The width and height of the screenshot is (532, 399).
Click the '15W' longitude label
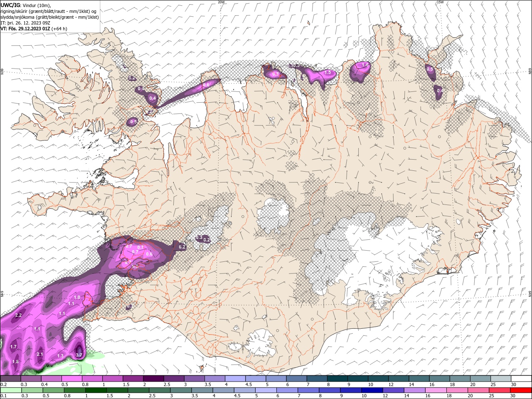[440, 2]
